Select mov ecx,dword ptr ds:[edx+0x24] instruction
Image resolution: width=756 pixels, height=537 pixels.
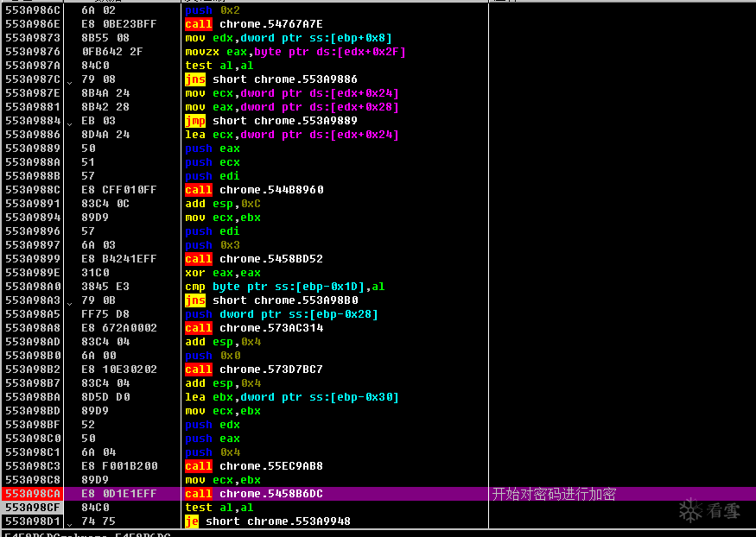click(x=292, y=93)
